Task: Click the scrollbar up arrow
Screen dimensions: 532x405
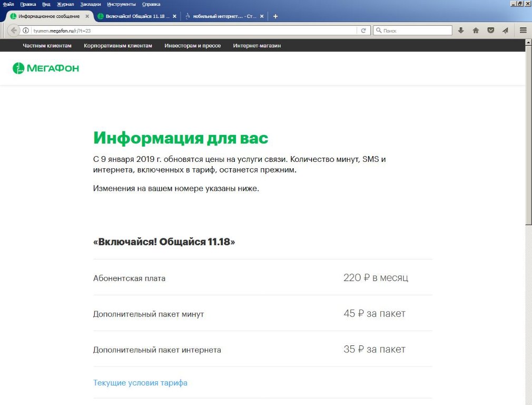Action: 528,43
